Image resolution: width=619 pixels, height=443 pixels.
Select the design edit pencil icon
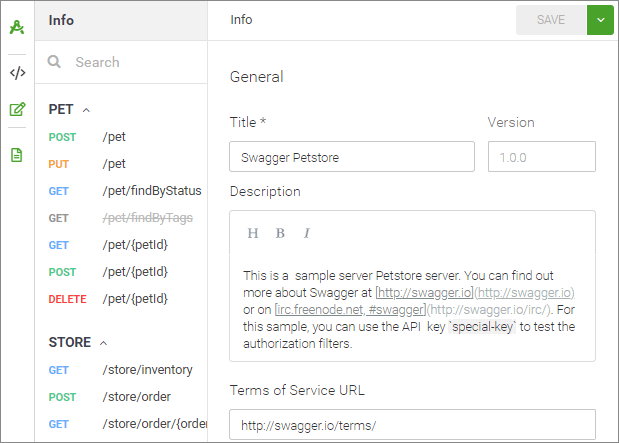point(17,110)
